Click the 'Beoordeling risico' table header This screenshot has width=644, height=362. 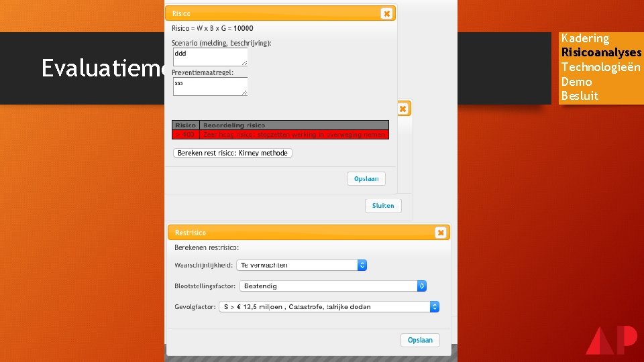click(x=294, y=125)
